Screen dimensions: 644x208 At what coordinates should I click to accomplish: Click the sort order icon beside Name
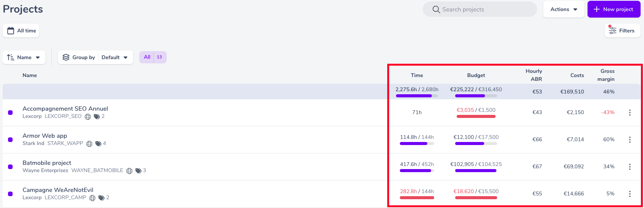pyautogui.click(x=11, y=57)
